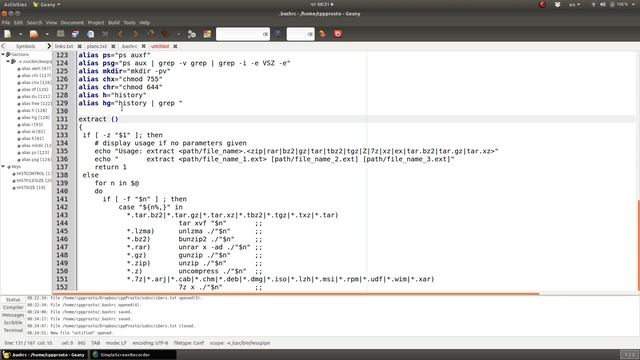Switch to the plans.txt tab

point(97,47)
